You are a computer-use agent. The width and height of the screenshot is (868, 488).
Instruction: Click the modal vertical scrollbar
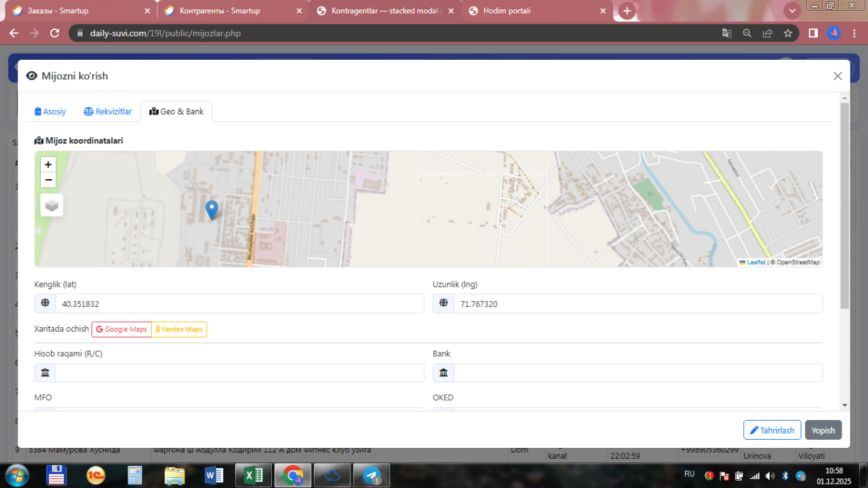coord(844,204)
